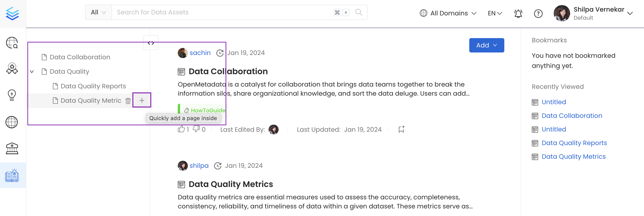This screenshot has height=216, width=644.
Task: Open Insights using the lightbulb icon
Action: tap(12, 95)
